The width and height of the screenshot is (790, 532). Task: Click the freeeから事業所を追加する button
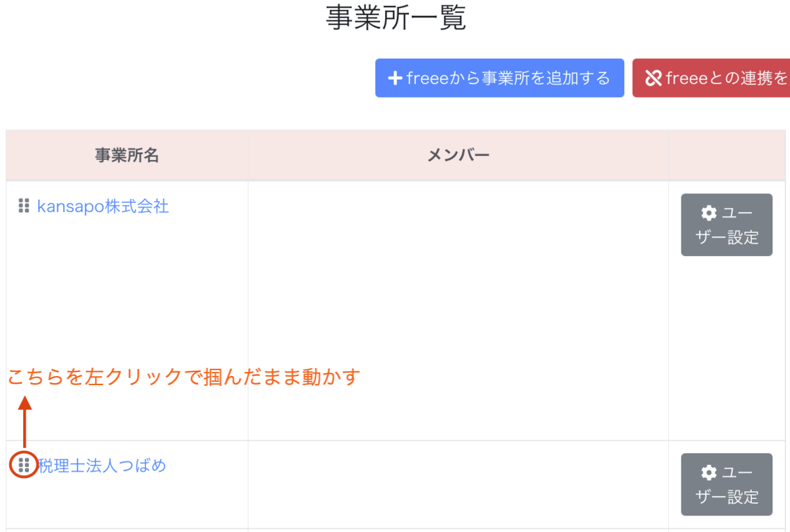[500, 78]
